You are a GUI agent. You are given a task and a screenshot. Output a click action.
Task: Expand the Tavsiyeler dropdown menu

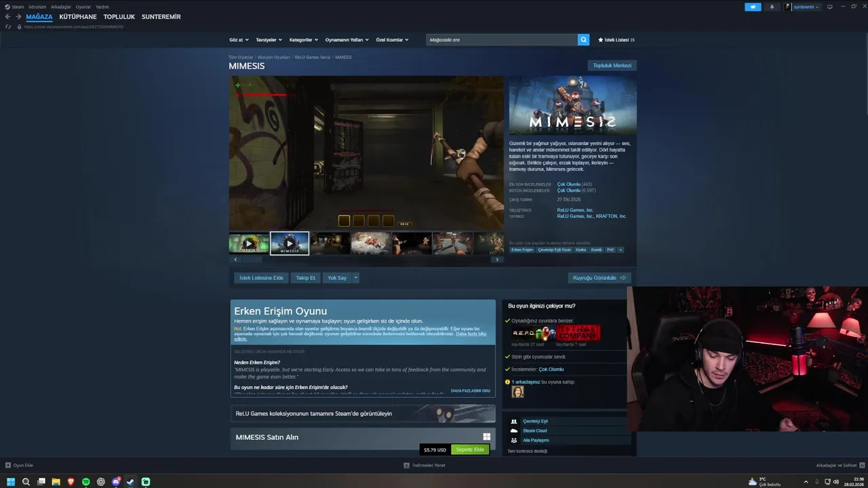269,40
